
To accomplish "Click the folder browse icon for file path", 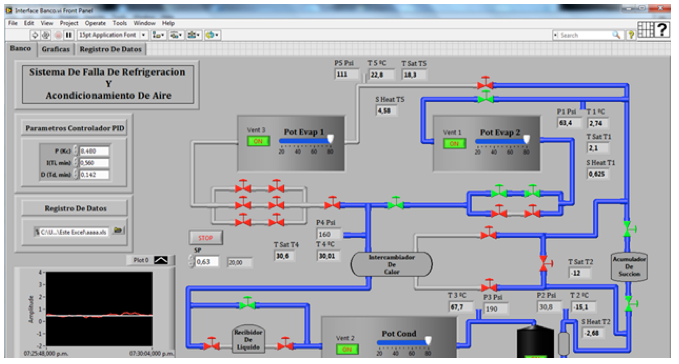I will click(x=118, y=231).
